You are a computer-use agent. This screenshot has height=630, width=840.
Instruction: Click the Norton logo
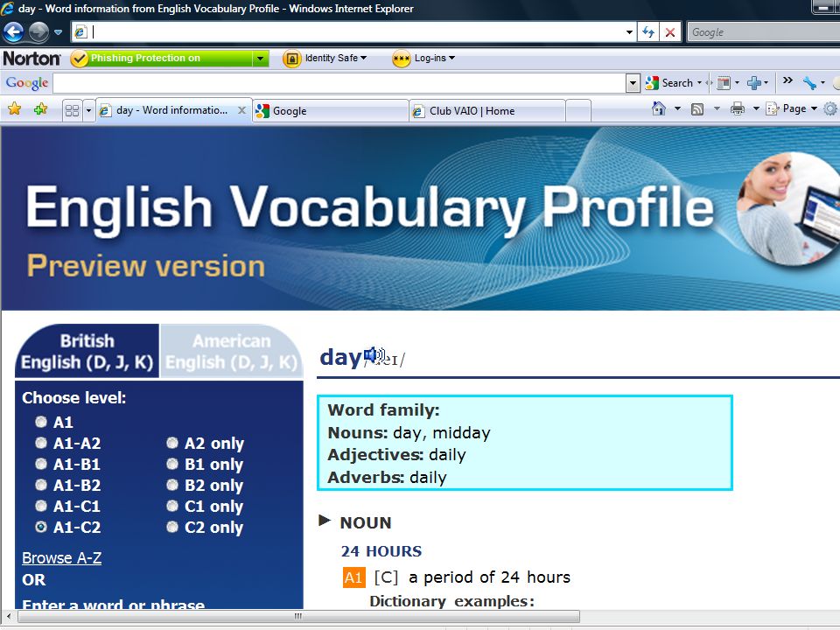click(31, 58)
